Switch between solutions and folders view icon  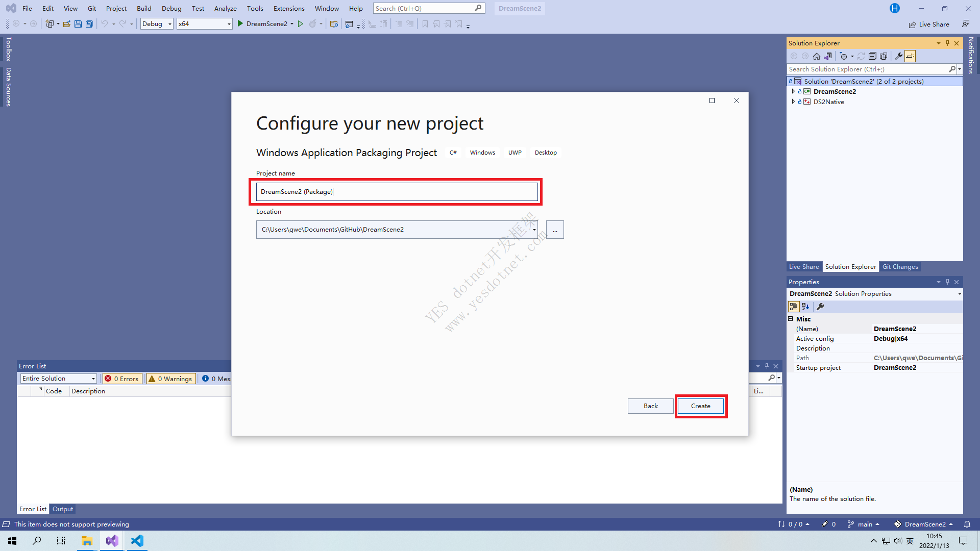pos(828,56)
